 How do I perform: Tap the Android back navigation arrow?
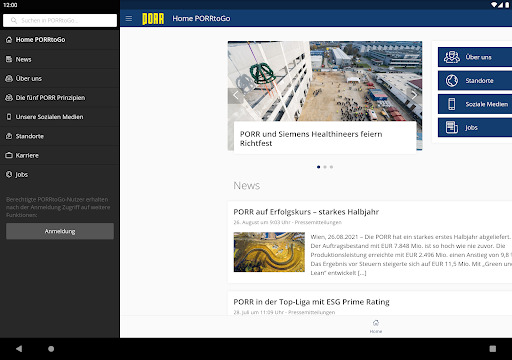coord(19,349)
